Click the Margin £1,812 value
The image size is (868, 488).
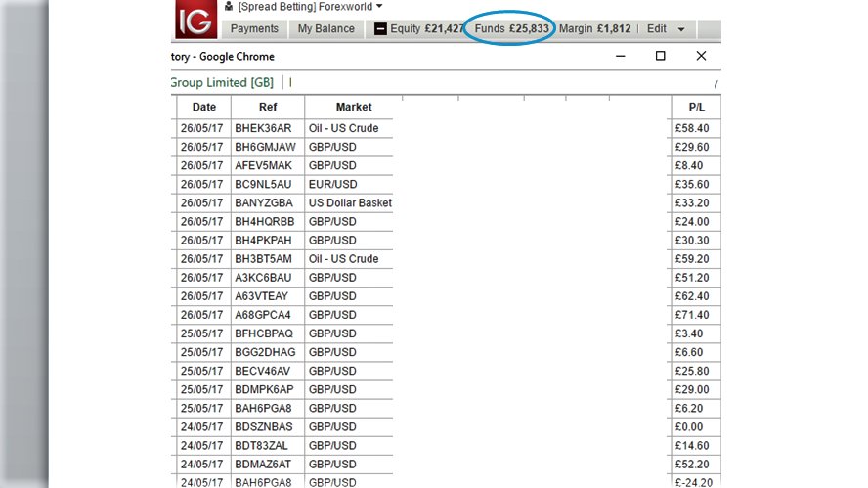coord(594,28)
